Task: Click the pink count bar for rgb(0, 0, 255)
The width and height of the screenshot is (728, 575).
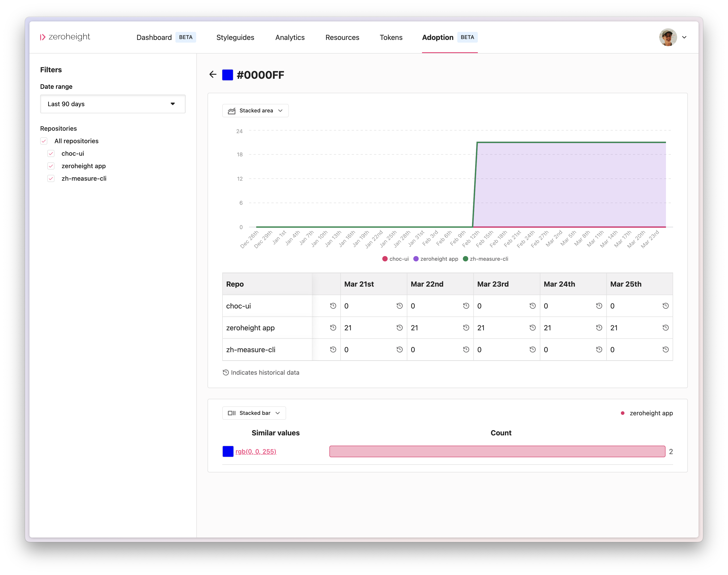Action: click(x=497, y=451)
